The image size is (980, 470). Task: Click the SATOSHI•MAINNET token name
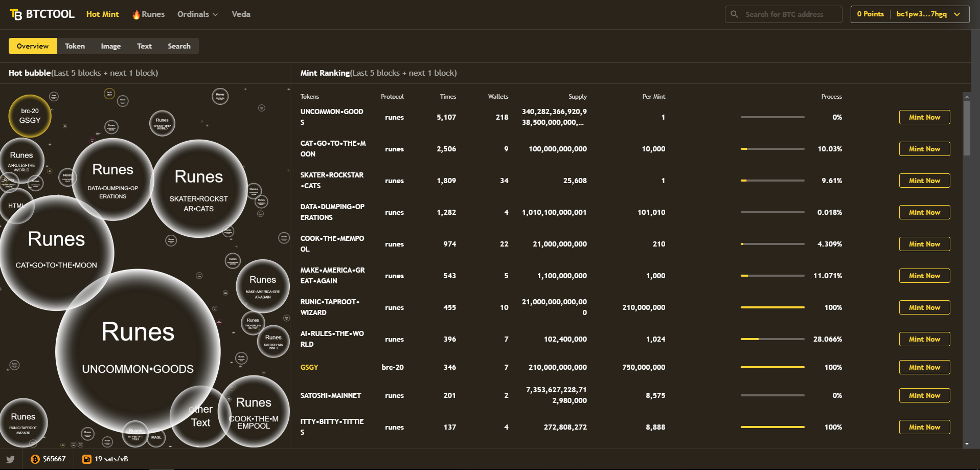[x=331, y=395]
